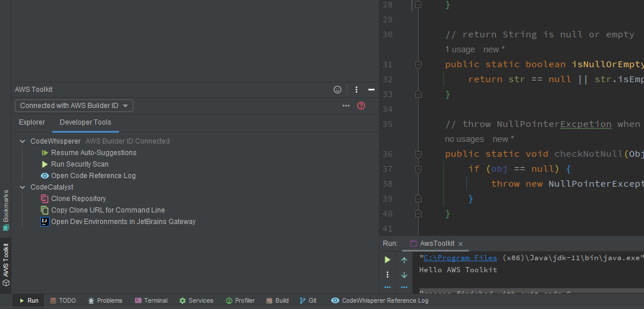Image resolution: width=644 pixels, height=309 pixels.
Task: Click isNullOrEmpty method name on line 31
Action: pyautogui.click(x=607, y=64)
